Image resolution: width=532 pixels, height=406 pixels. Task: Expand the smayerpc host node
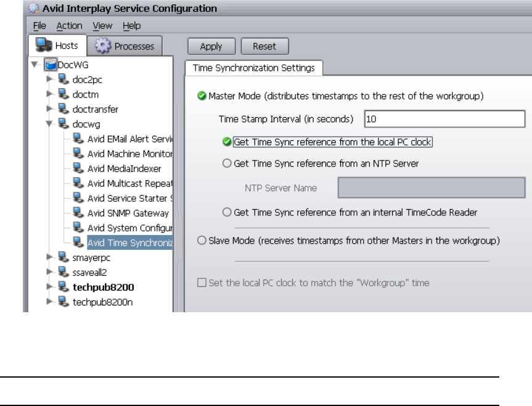[x=49, y=257]
